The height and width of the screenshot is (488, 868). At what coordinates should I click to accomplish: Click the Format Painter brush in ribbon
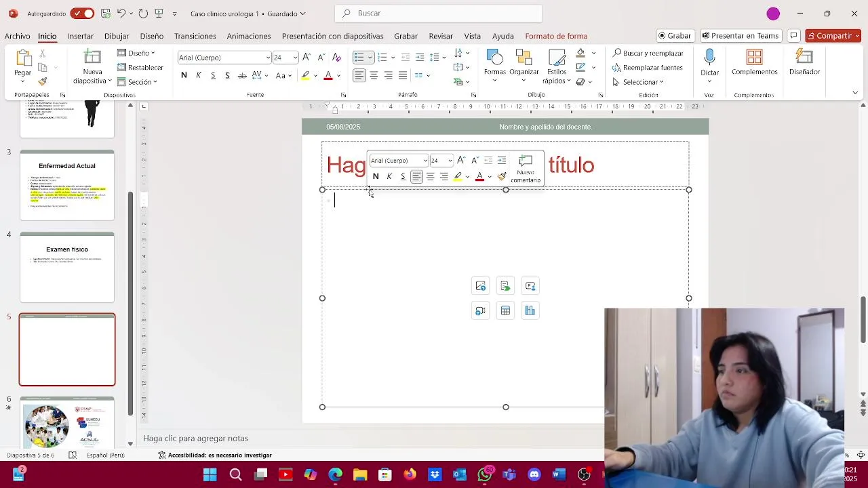[x=43, y=81]
